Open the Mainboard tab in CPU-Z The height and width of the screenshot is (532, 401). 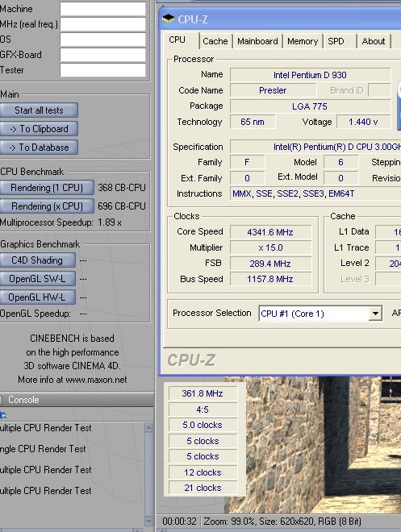pos(257,41)
